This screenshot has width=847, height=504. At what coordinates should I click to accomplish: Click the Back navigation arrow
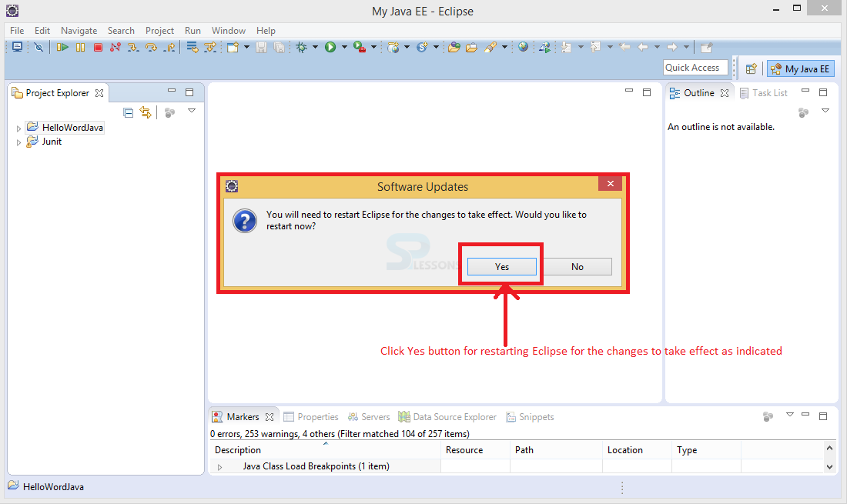(x=643, y=48)
